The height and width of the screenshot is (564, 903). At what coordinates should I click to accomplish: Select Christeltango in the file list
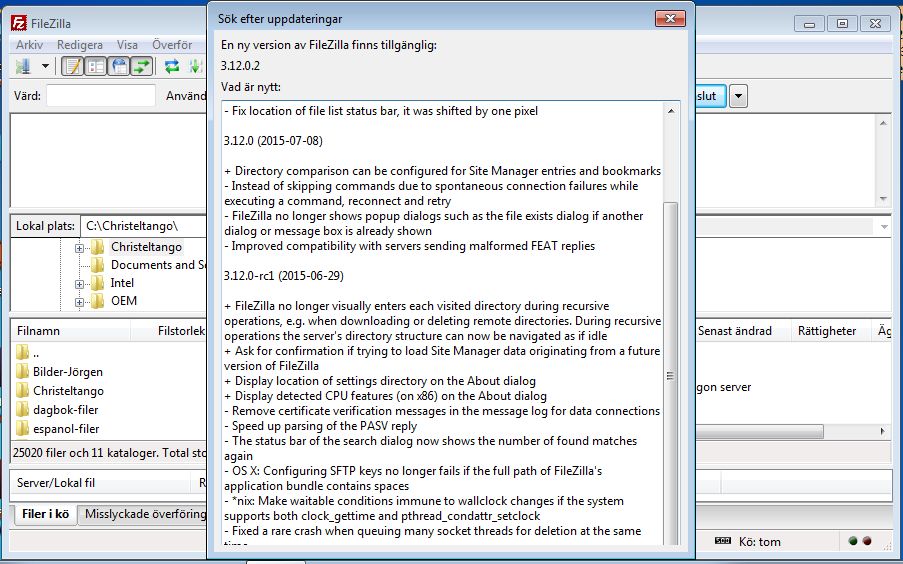pos(109,391)
